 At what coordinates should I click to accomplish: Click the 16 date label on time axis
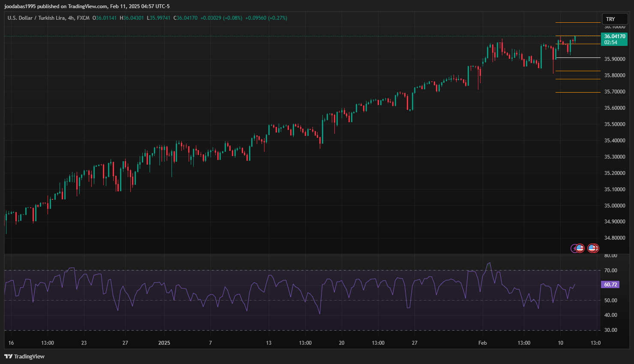pyautogui.click(x=11, y=343)
